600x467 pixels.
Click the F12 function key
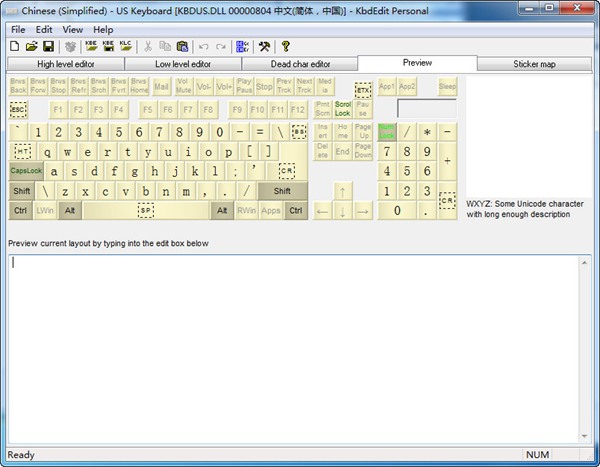tap(298, 109)
